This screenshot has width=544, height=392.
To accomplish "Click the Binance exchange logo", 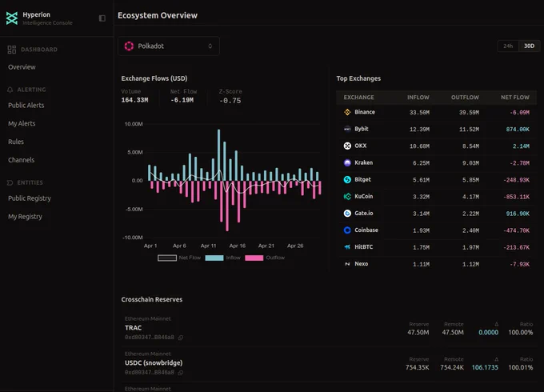I will (347, 112).
